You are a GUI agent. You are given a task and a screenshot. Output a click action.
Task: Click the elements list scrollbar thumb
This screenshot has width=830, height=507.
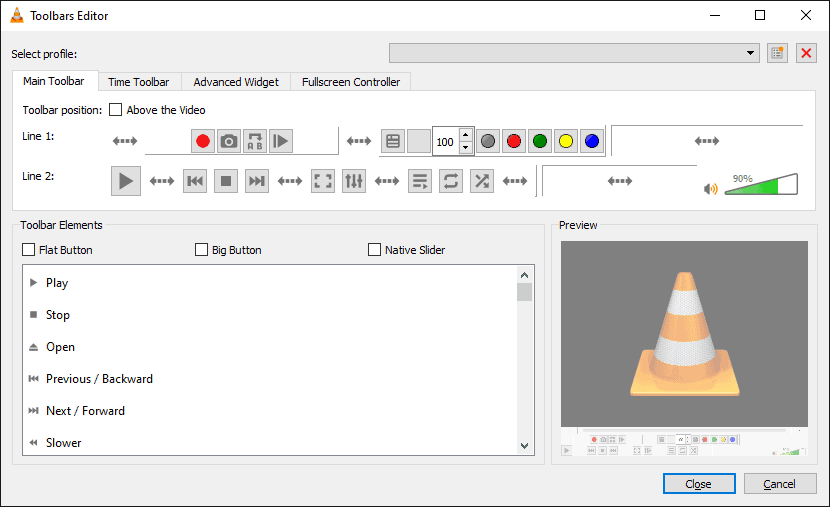pyautogui.click(x=525, y=292)
